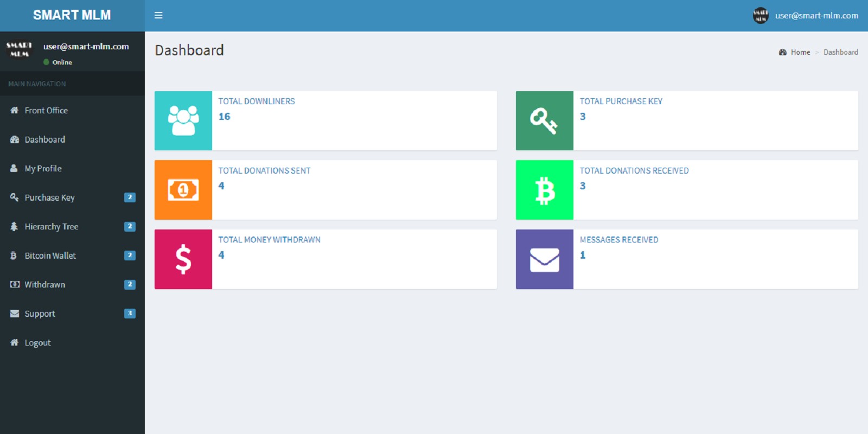
Task: Click the SMART MLM brand logo link
Action: coord(72,15)
